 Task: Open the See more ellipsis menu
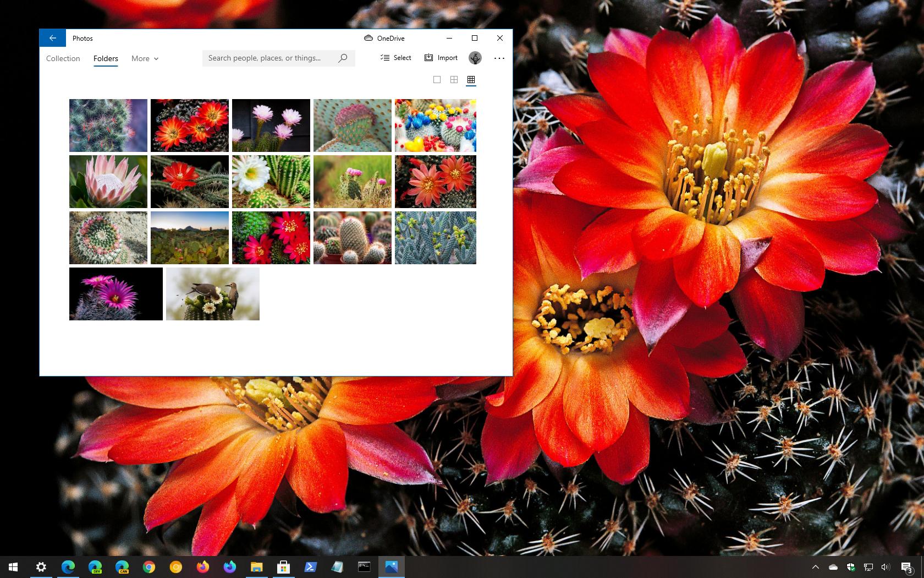point(499,58)
